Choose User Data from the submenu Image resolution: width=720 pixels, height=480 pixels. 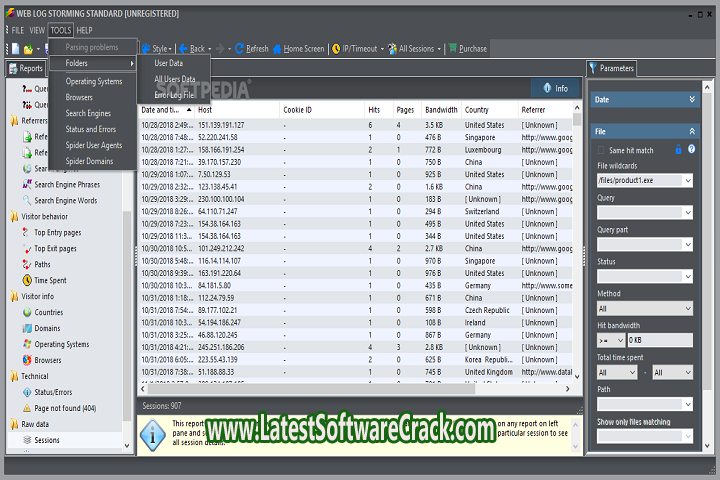click(169, 63)
